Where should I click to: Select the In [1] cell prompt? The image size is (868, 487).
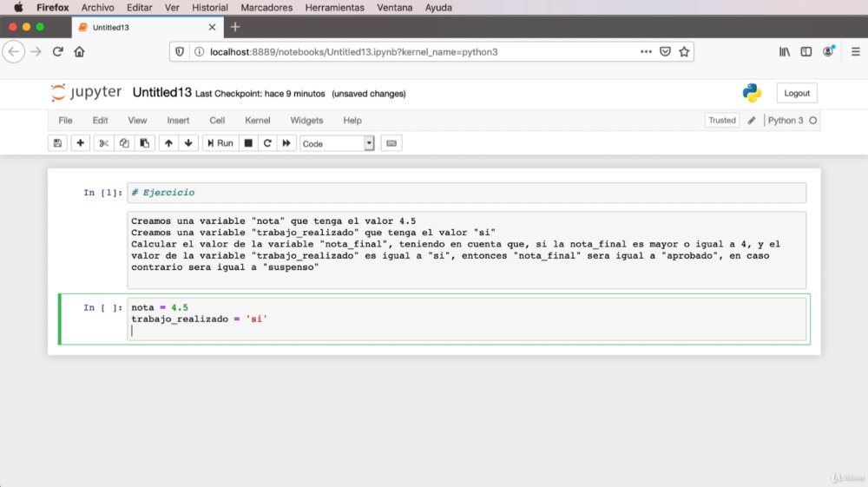[102, 193]
